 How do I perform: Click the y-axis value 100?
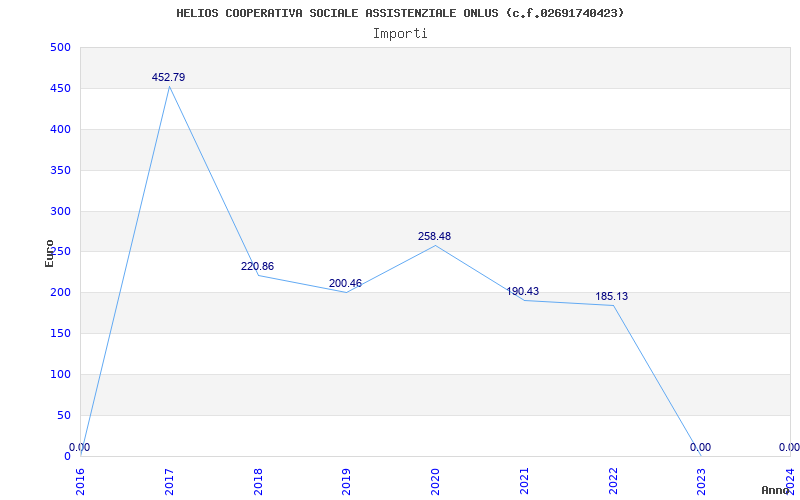60,374
